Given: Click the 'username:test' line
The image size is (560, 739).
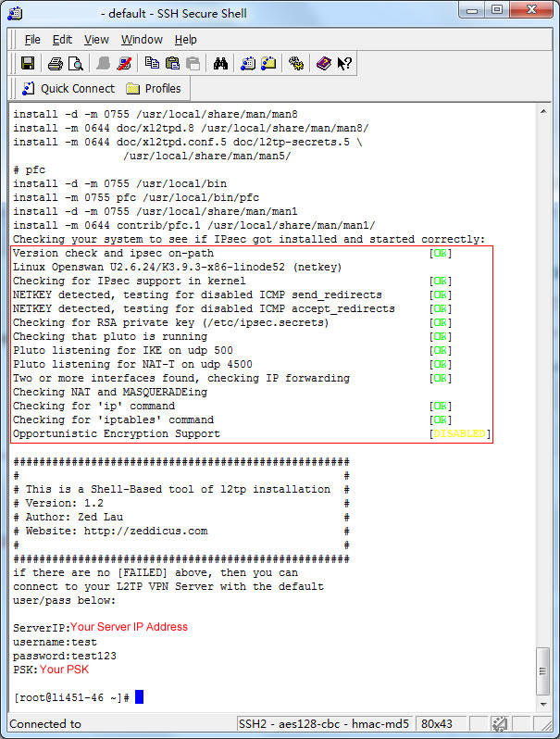Looking at the screenshot, I should [55, 642].
